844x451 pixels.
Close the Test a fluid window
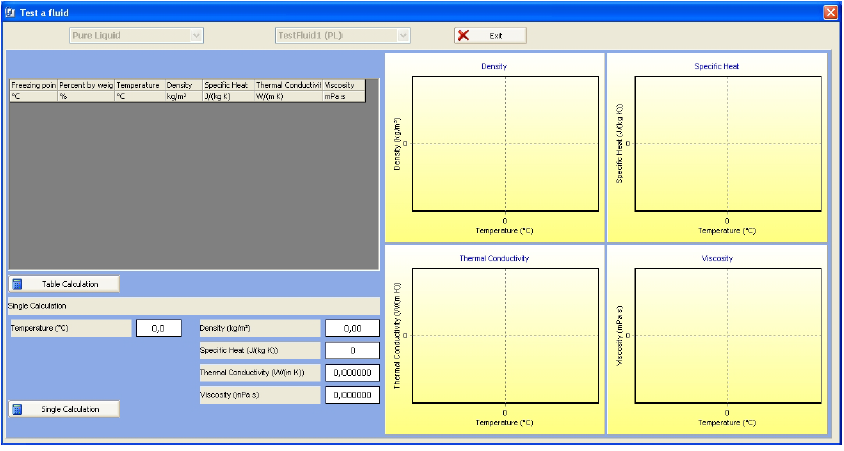point(831,12)
